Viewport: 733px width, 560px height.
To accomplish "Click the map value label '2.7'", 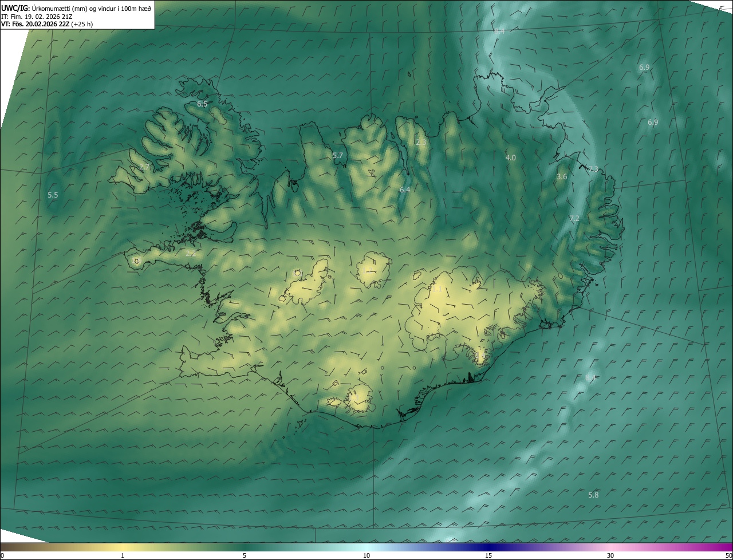I will (x=144, y=167).
